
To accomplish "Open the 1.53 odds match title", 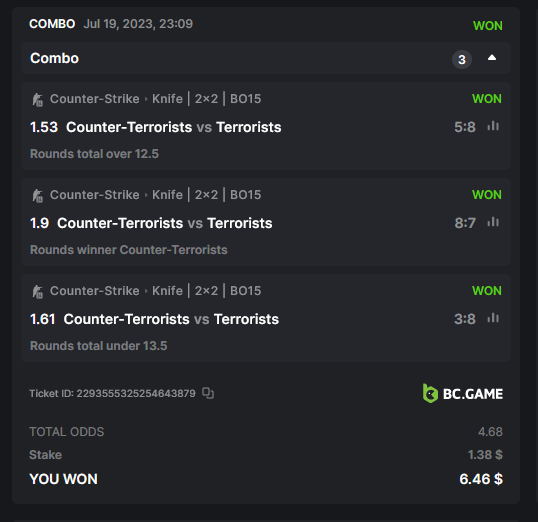I will pos(174,127).
